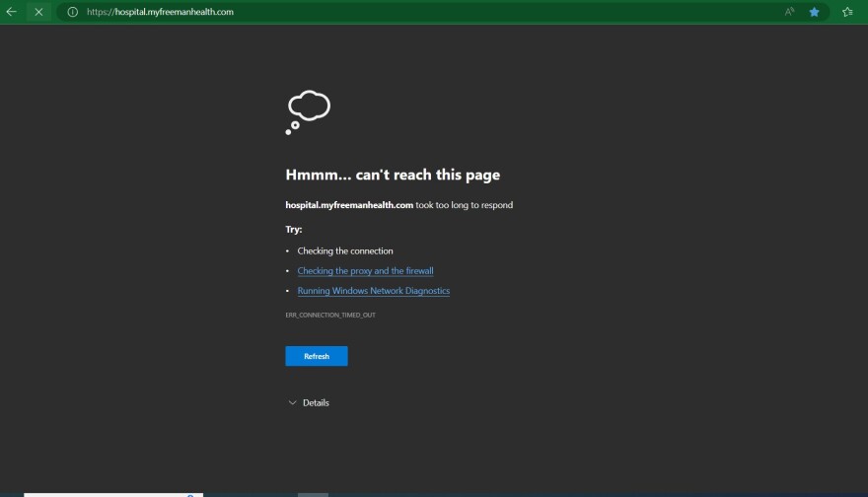The height and width of the screenshot is (497, 868).
Task: Click the bold hospital.myfreemanhealth.com text in message
Action: coord(348,205)
